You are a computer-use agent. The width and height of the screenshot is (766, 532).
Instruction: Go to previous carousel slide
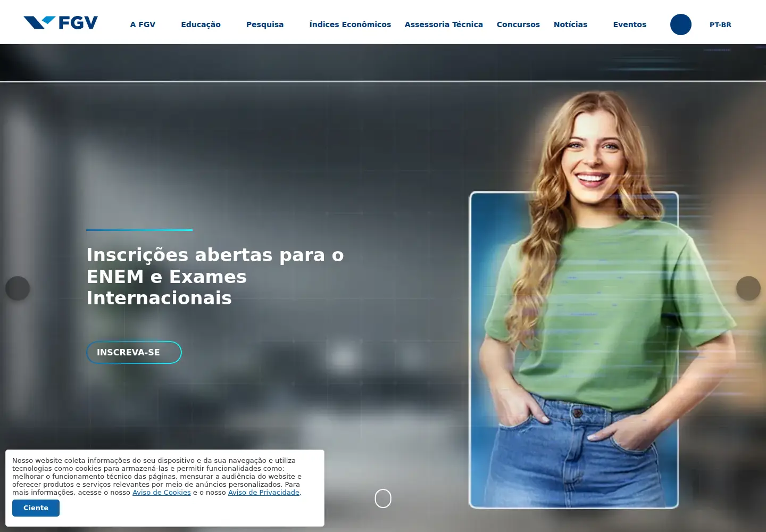(x=18, y=288)
